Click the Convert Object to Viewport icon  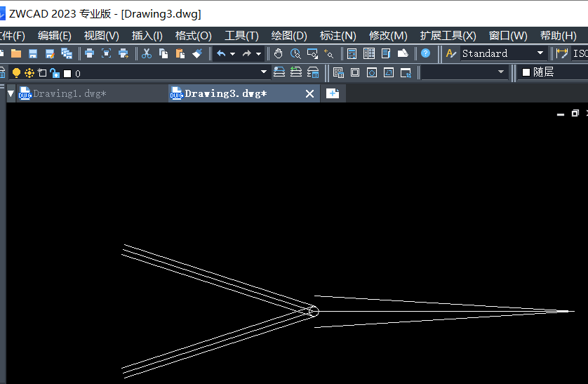(x=389, y=72)
